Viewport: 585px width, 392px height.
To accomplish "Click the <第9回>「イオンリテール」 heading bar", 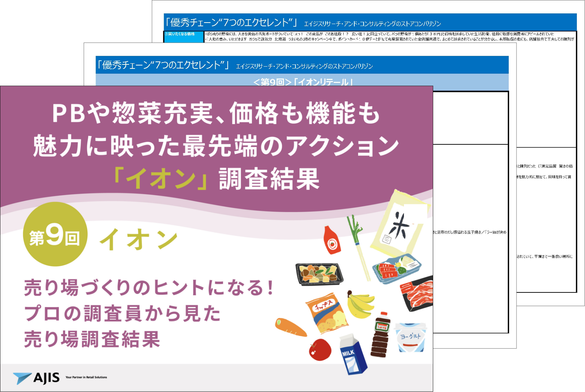I will 302,82.
